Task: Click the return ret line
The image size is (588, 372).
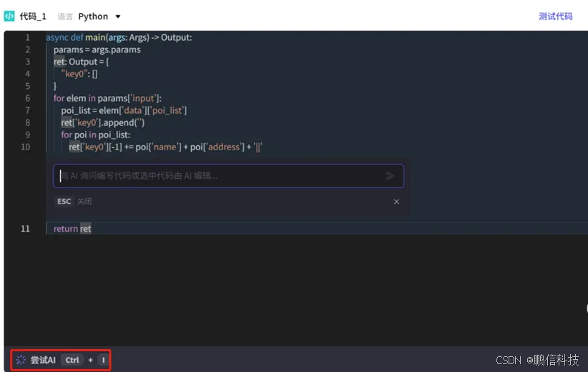Action: (x=72, y=228)
